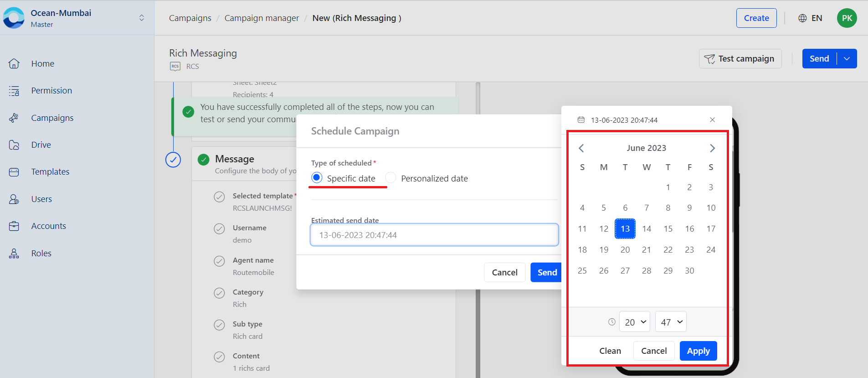This screenshot has width=868, height=378.
Task: Click the RCS channel icon under Rich Messaging
Action: point(175,67)
